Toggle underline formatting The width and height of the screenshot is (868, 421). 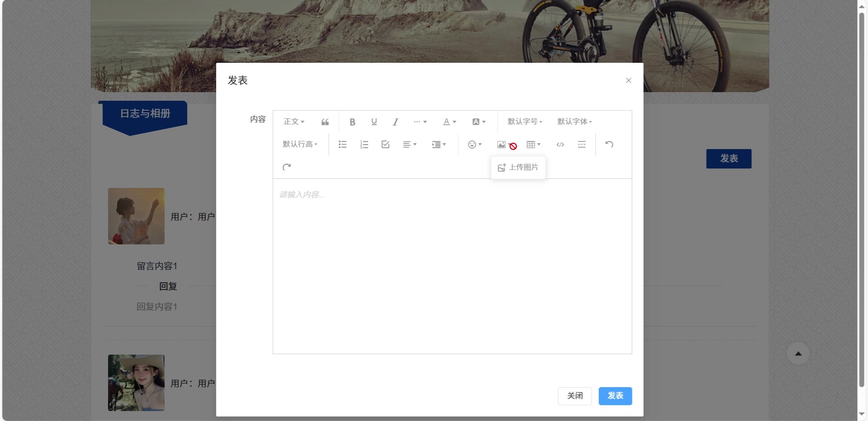pos(374,122)
